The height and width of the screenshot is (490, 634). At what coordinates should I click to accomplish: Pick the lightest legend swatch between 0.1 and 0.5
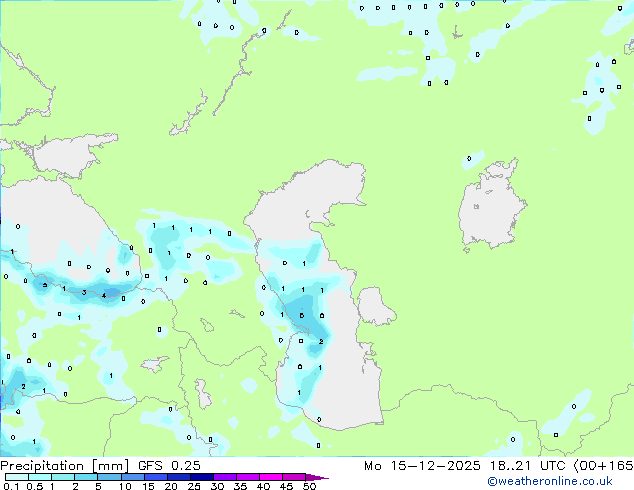point(16,477)
